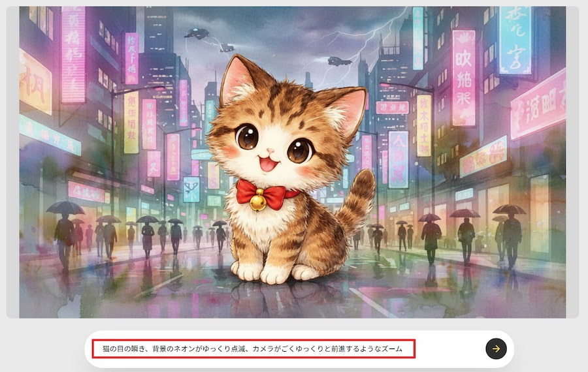588x372 pixels.
Task: Click the cyan neon sign at top right
Action: 515,40
